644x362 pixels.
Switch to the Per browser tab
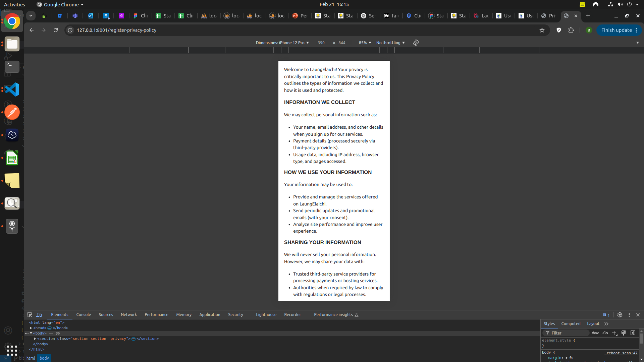pyautogui.click(x=300, y=16)
